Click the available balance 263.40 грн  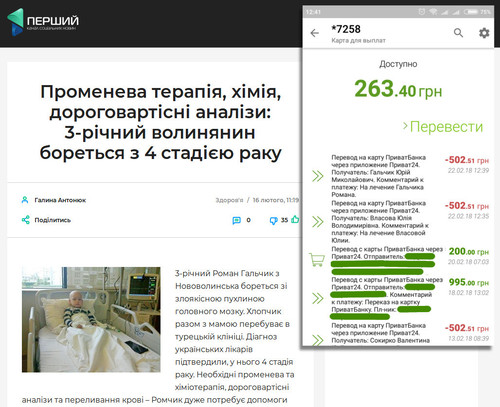click(x=398, y=89)
